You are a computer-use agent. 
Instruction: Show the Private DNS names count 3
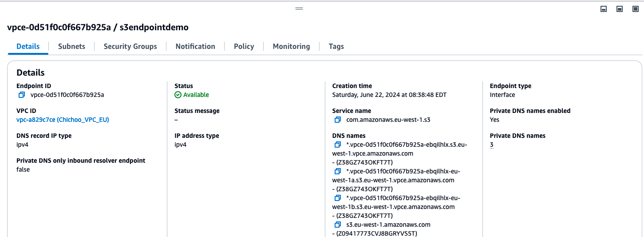click(x=492, y=145)
